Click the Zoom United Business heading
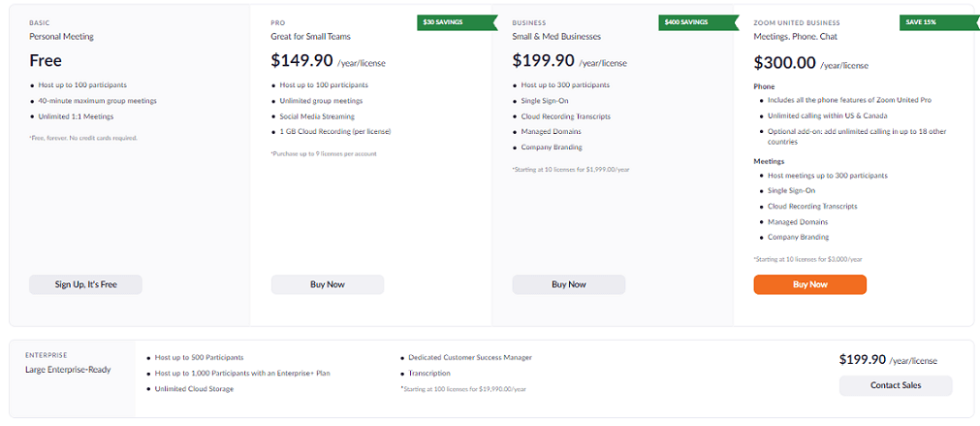 (797, 22)
